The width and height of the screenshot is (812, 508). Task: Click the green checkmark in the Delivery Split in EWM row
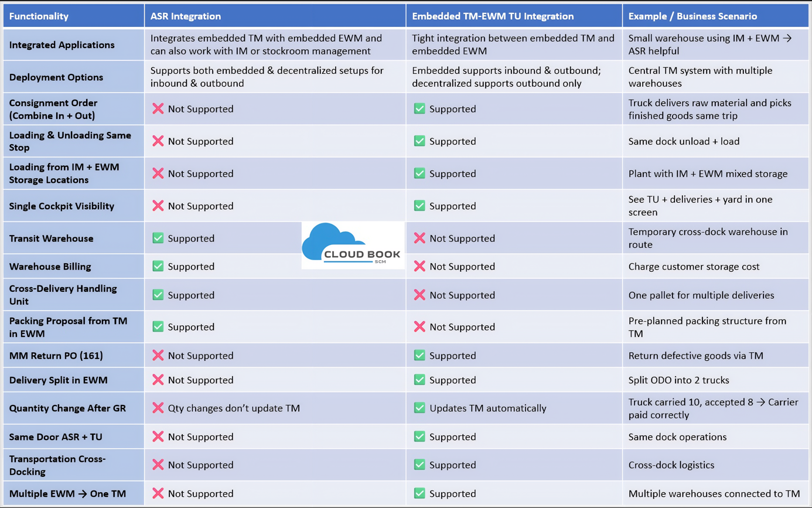(419, 380)
